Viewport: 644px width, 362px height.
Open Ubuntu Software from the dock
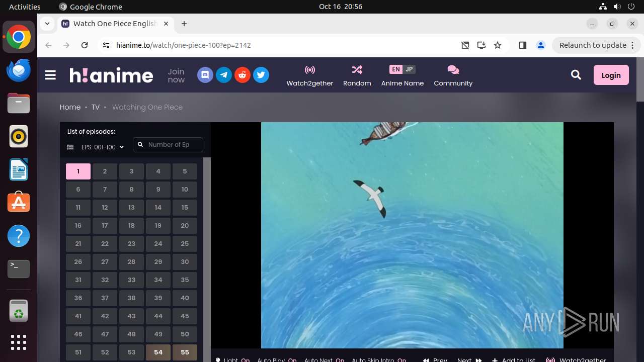pos(19,203)
